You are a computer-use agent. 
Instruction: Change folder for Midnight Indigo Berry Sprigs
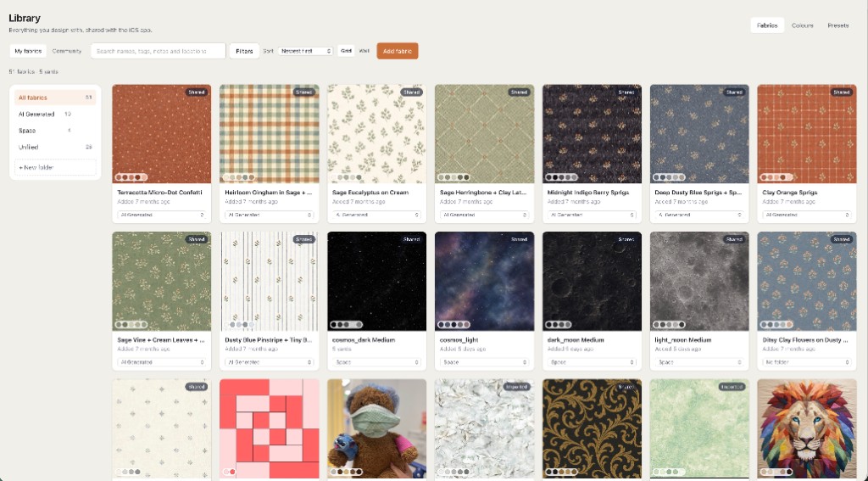592,215
